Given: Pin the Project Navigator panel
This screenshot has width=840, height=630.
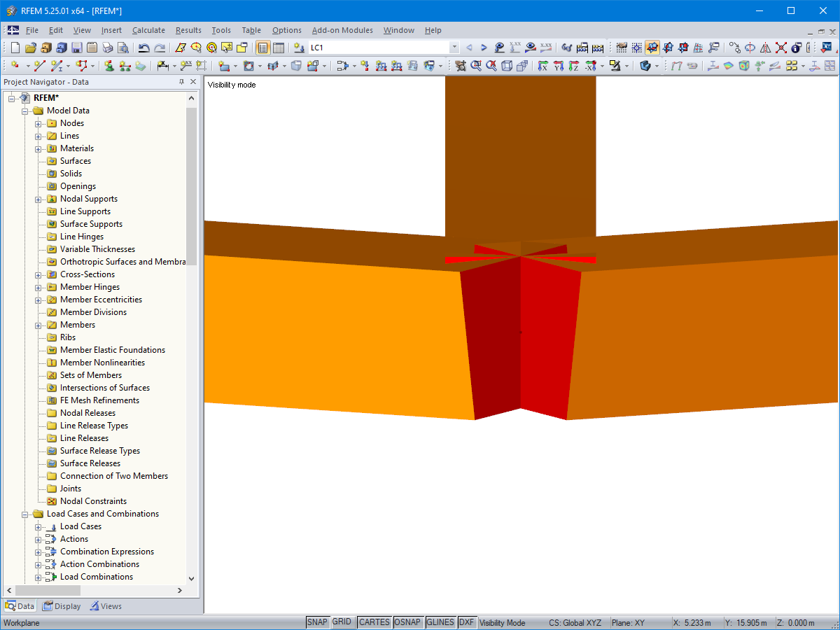Looking at the screenshot, I should [x=181, y=82].
